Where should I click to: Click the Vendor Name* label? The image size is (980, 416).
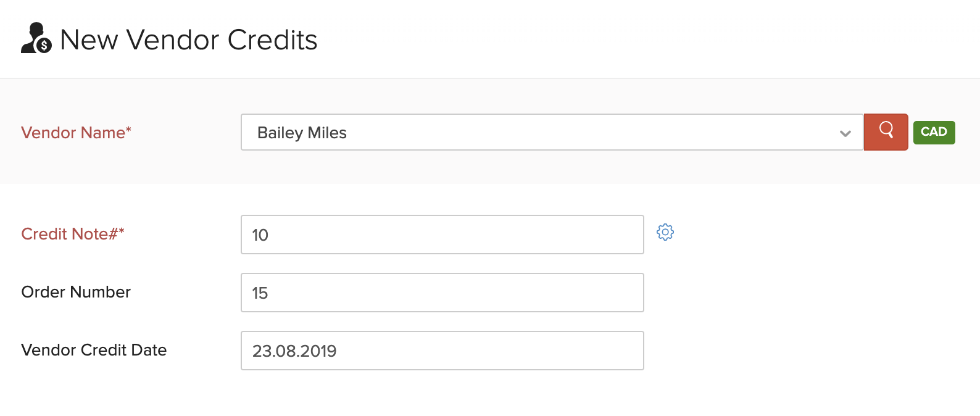click(76, 133)
